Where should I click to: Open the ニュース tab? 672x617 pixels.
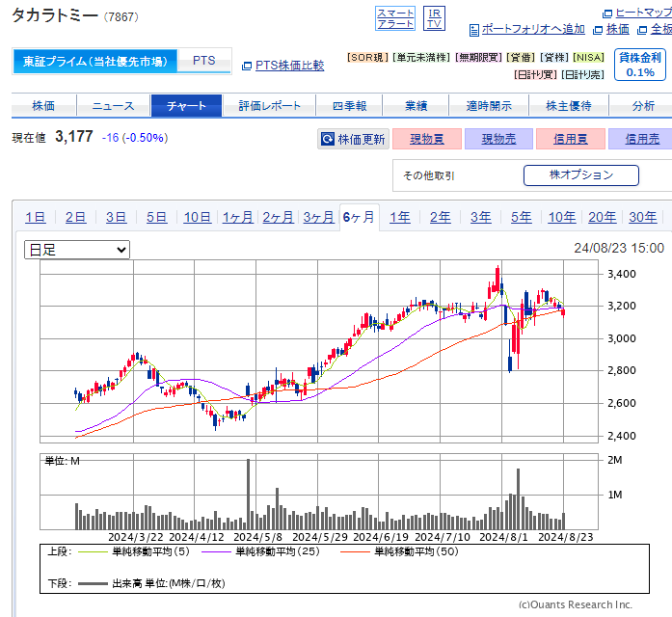(114, 105)
